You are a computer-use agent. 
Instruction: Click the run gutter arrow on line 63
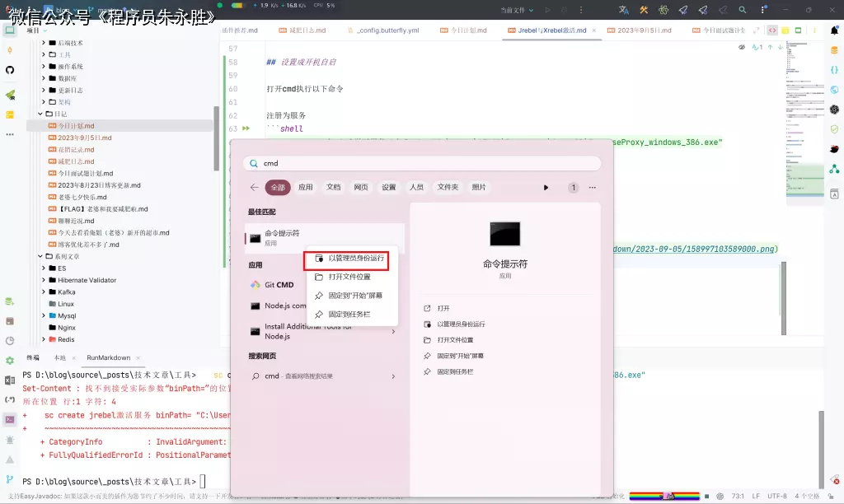point(246,128)
